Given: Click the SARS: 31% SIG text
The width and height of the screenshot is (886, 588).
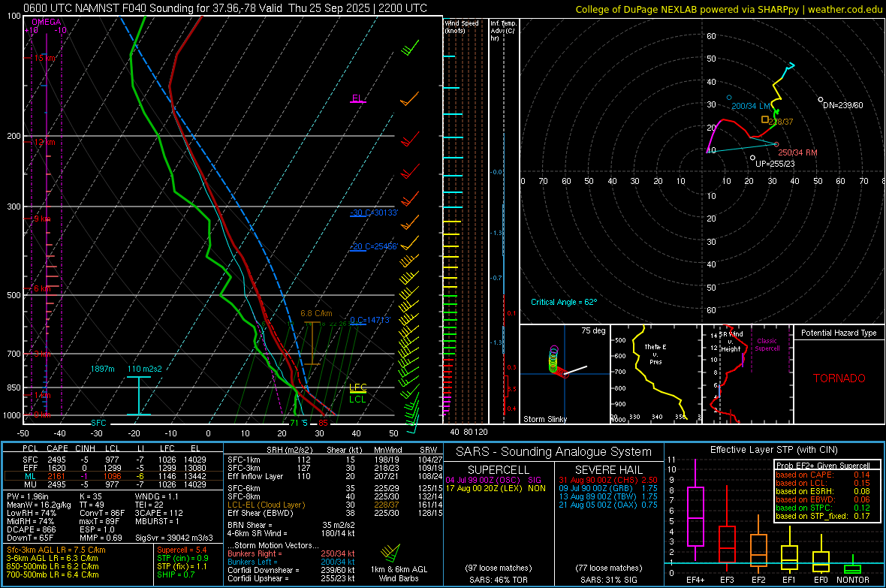Looking at the screenshot, I should click(x=608, y=580).
